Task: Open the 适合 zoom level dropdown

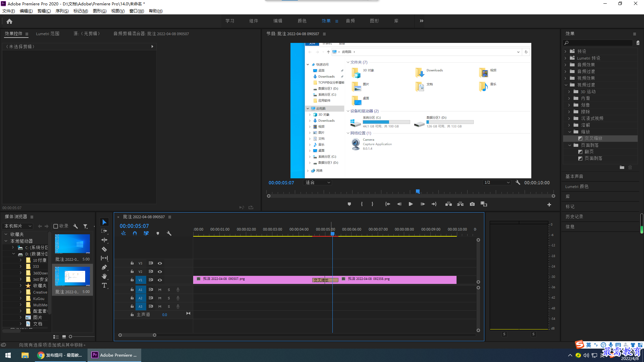Action: coord(318,183)
